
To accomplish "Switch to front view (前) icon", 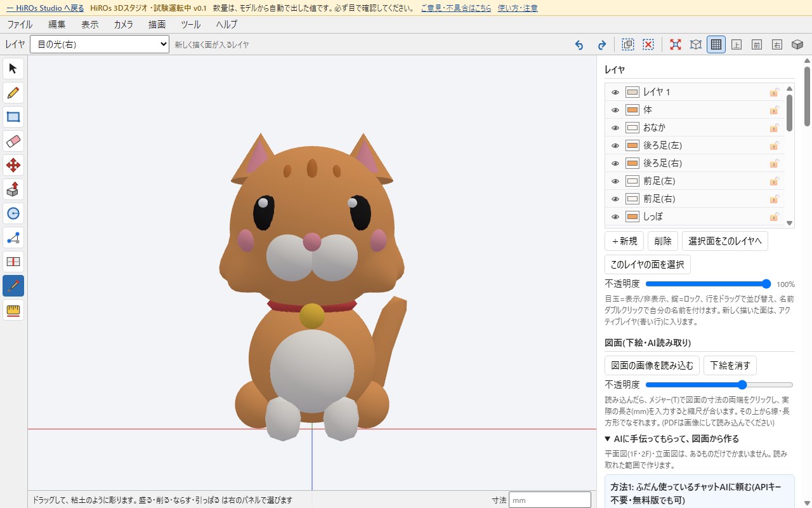I will point(757,44).
